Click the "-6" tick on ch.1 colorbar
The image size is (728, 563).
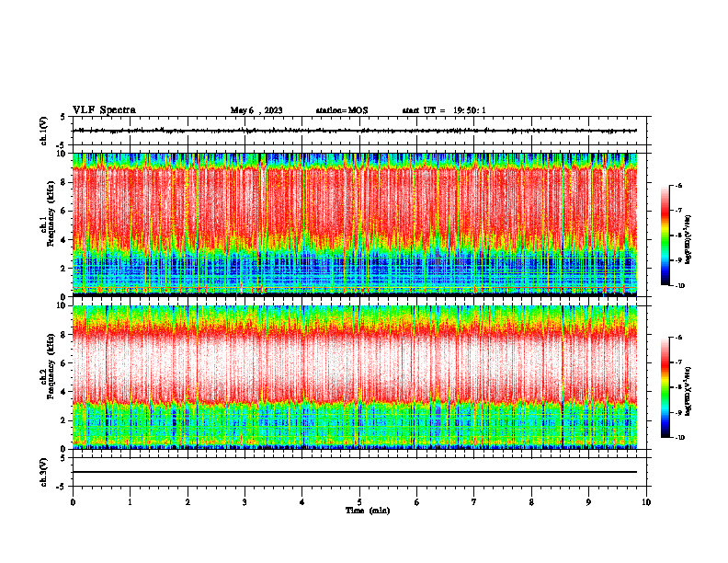pos(678,186)
